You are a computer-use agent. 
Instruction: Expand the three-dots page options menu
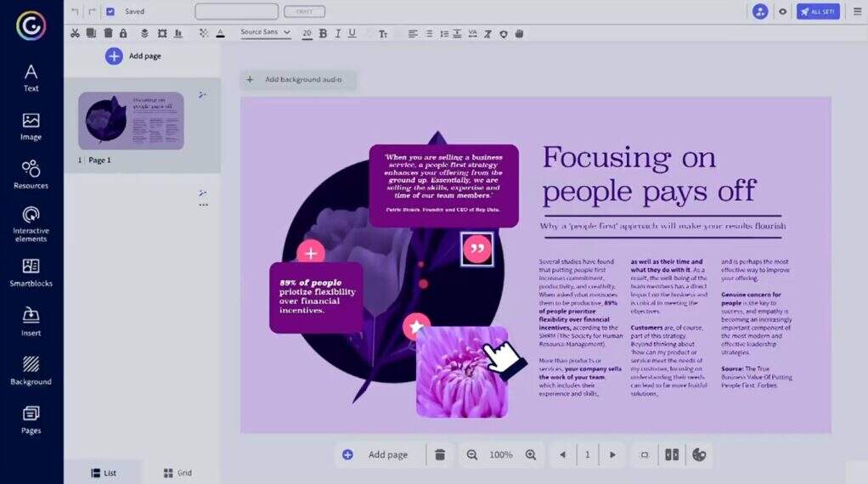203,205
